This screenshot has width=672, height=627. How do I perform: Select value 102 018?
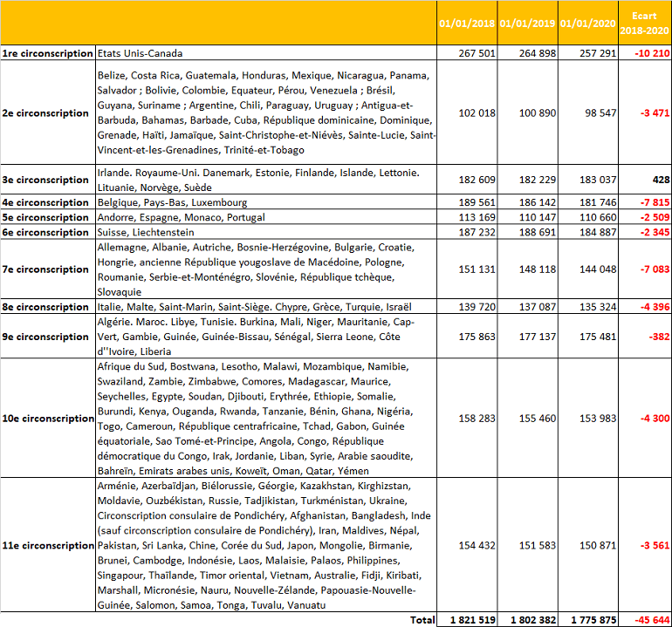click(477, 113)
